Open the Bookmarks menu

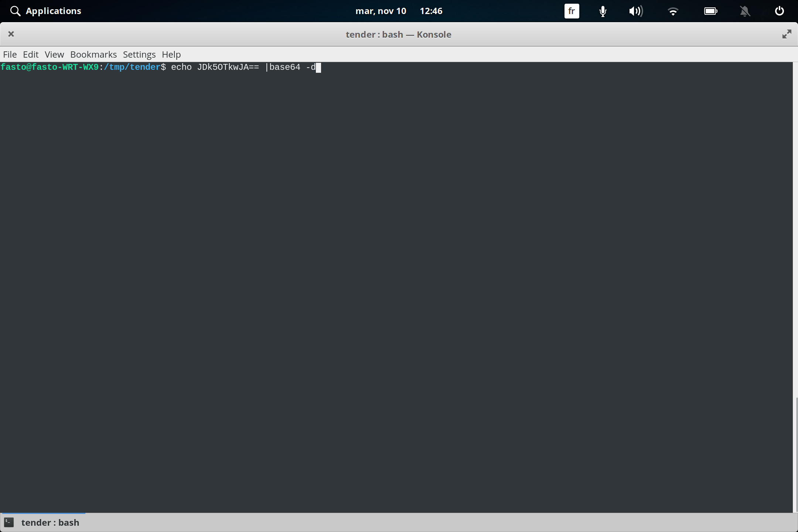(x=93, y=54)
